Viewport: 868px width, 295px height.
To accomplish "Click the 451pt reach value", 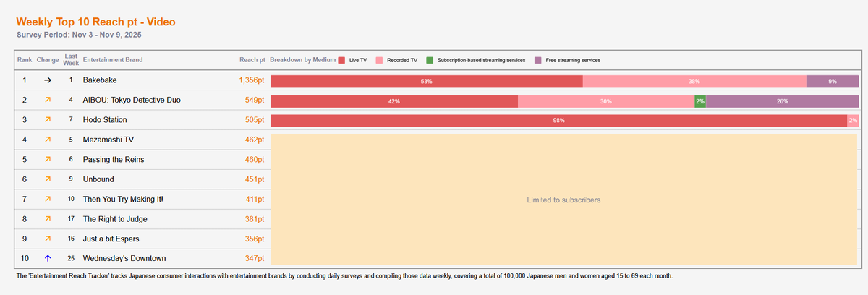I will (255, 179).
